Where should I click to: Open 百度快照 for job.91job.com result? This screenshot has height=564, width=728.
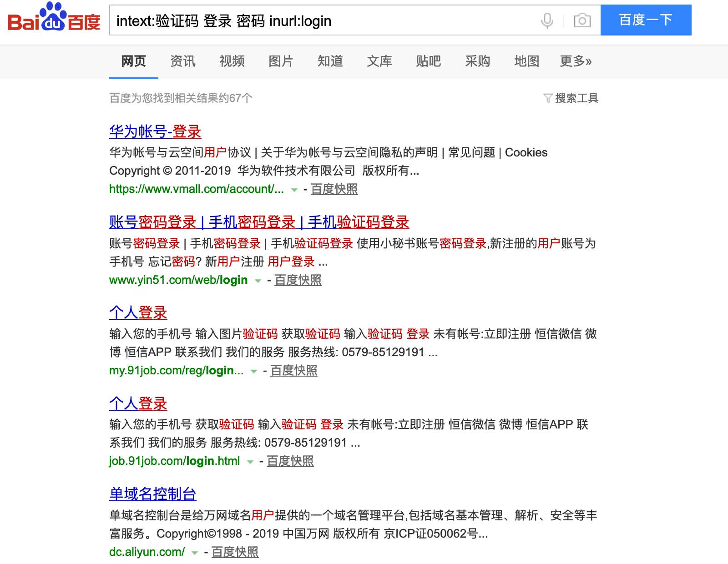click(x=290, y=461)
